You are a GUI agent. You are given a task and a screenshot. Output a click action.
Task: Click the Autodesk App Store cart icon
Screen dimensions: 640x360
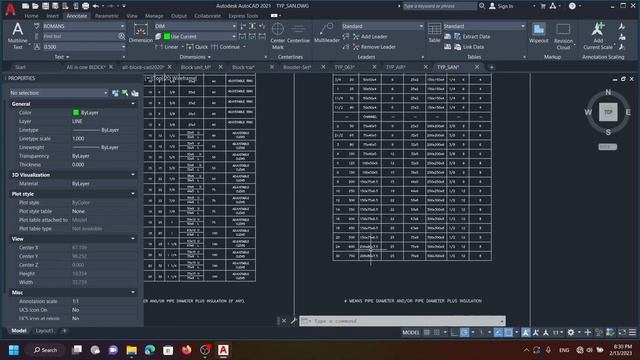(x=543, y=6)
